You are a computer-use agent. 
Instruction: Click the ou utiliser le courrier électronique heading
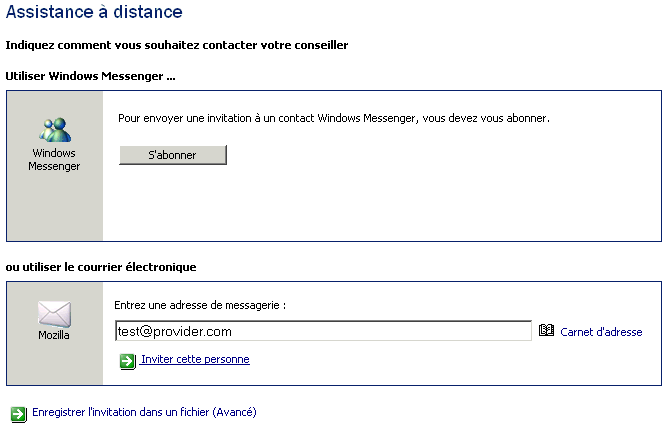point(101,267)
